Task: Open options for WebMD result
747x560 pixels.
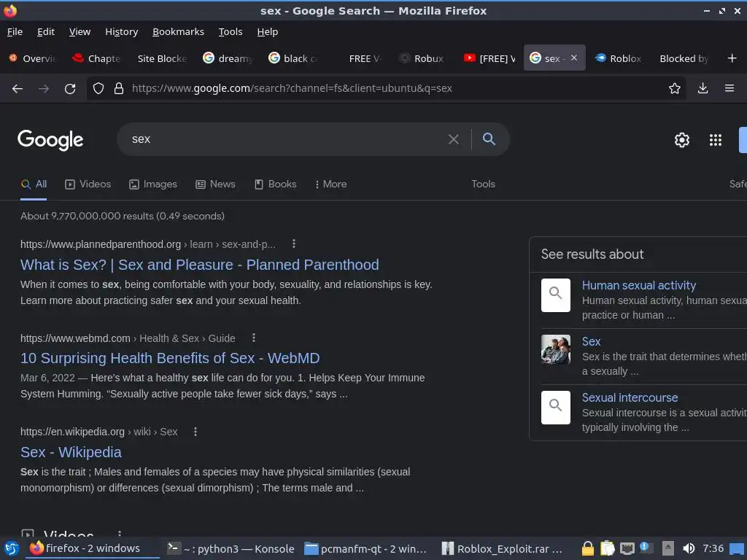Action: 254,338
